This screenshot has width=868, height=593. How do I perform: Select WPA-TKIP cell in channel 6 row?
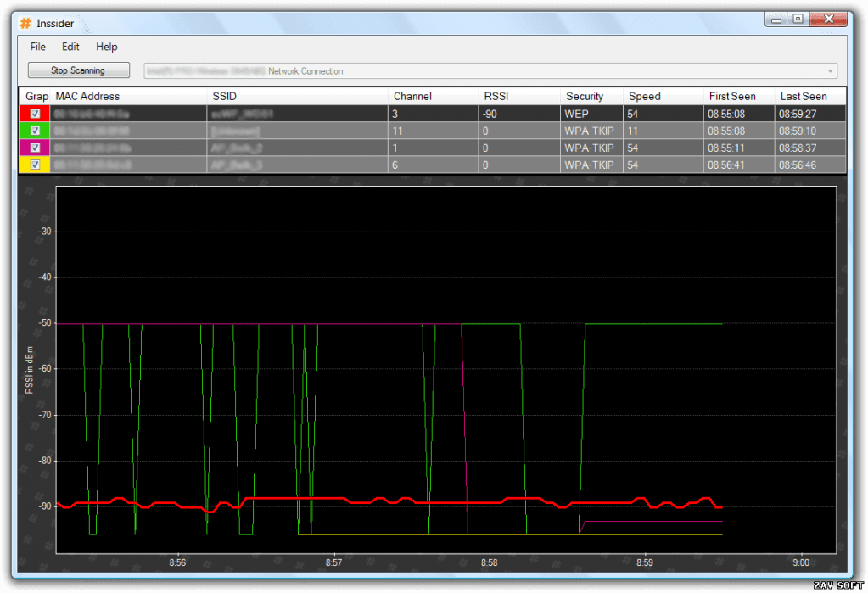[x=591, y=165]
